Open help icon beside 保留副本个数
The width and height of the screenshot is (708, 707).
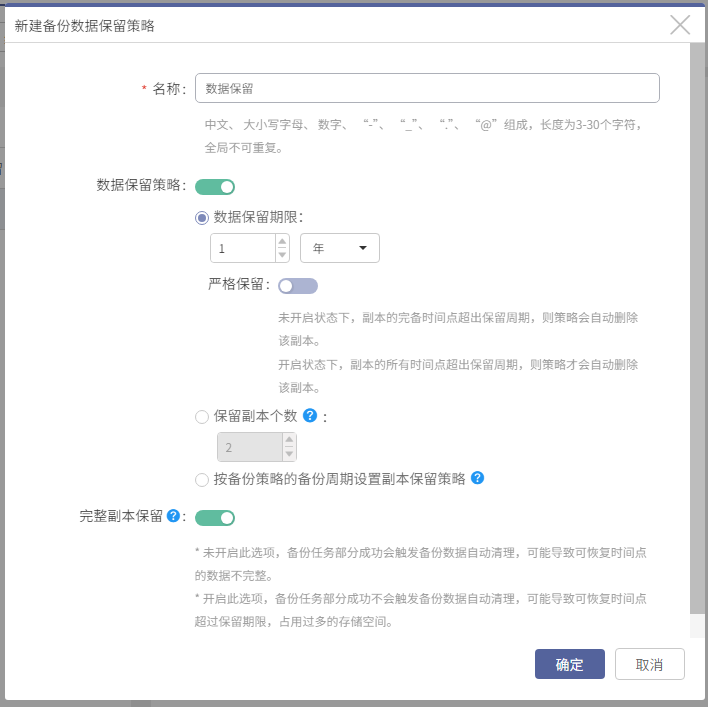coord(310,415)
